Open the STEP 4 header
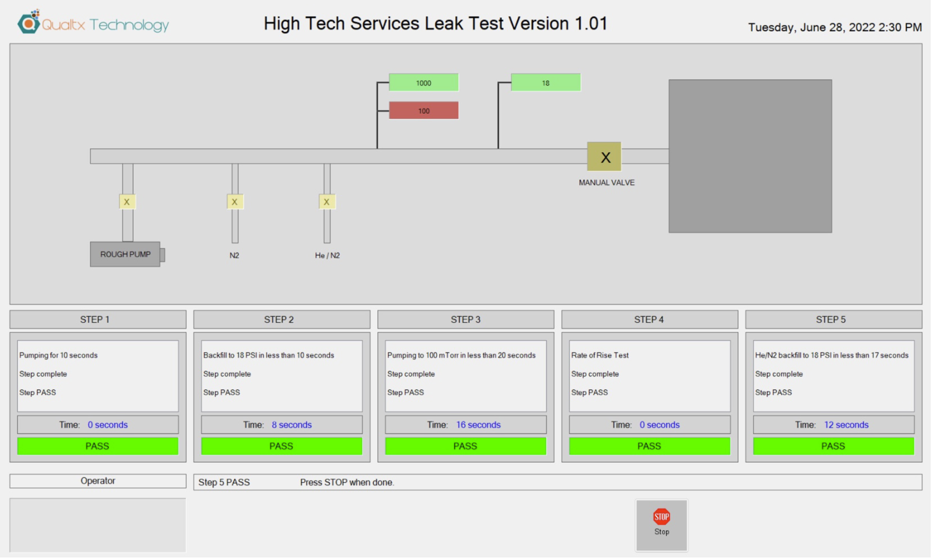The height and width of the screenshot is (560, 932). point(649,320)
